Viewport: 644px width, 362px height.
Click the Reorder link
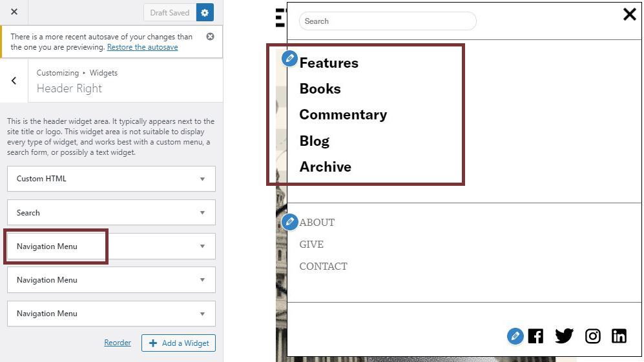tap(118, 343)
